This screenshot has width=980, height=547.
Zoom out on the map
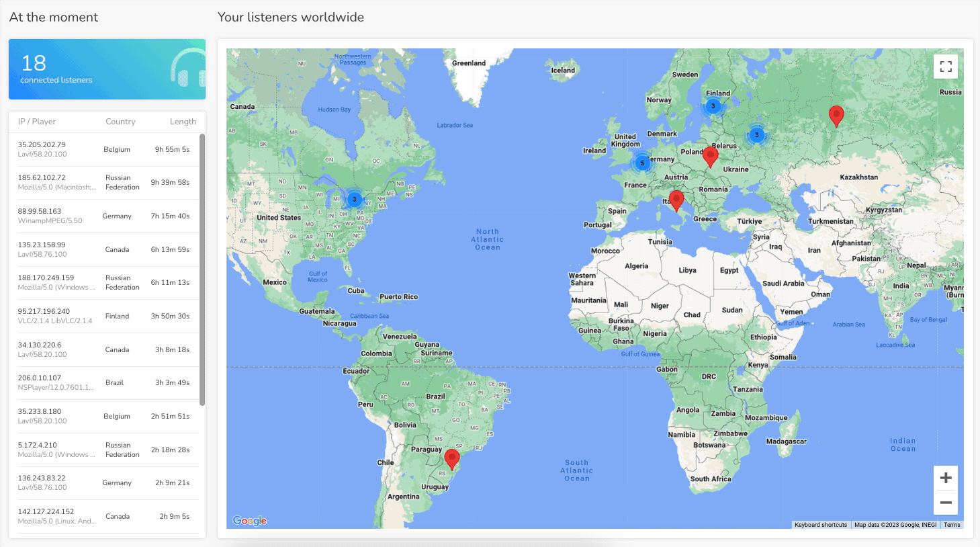click(x=946, y=503)
